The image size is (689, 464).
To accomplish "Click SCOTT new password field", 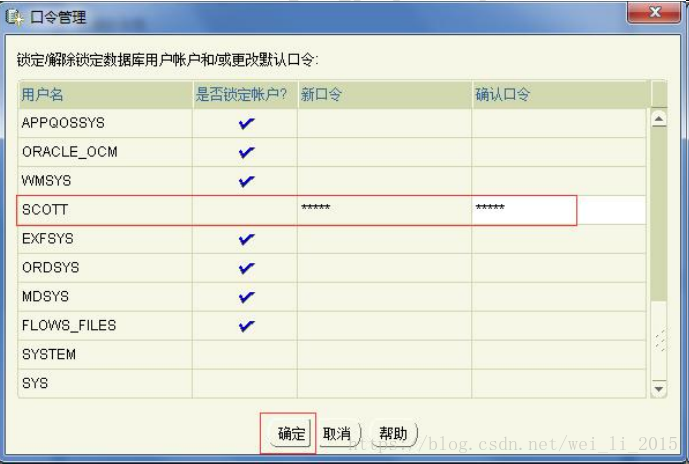I will pyautogui.click(x=384, y=210).
